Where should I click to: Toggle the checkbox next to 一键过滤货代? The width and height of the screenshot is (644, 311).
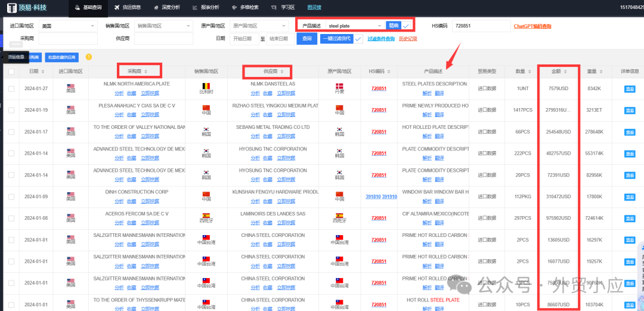(x=358, y=39)
